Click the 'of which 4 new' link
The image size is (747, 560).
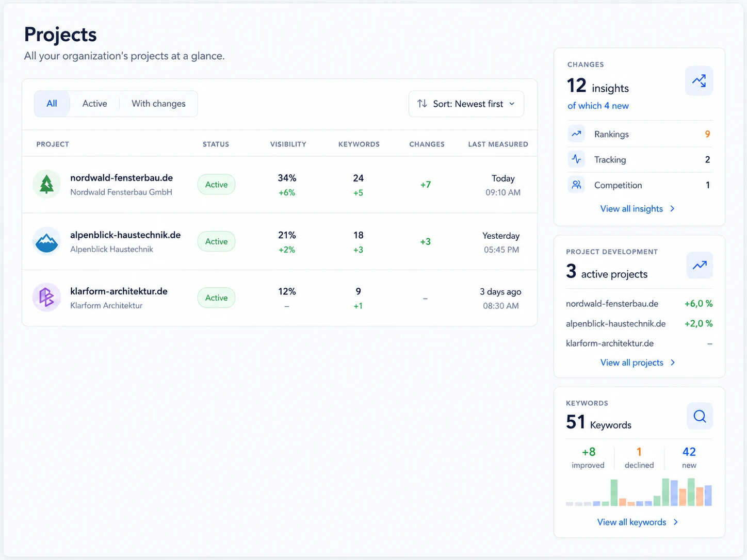(x=598, y=106)
